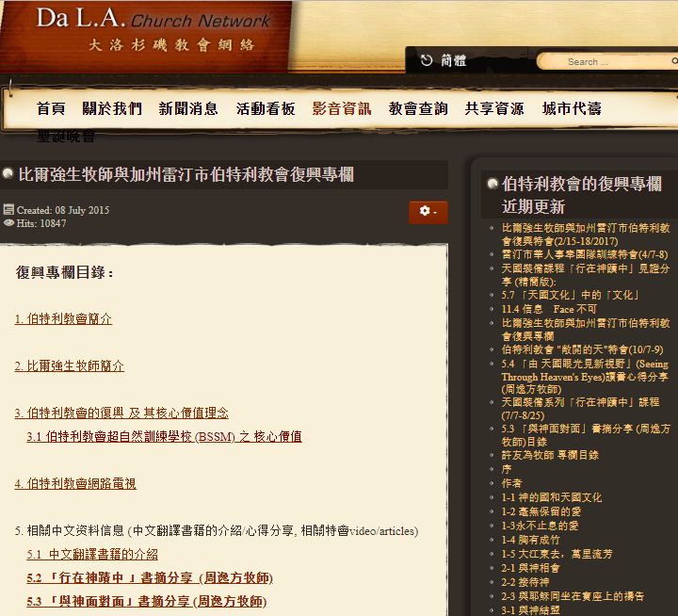The image size is (678, 616).
Task: Open sidebar link 雷汀市華人事奉團隊訓練特會(4/7-8)
Action: 585,255
